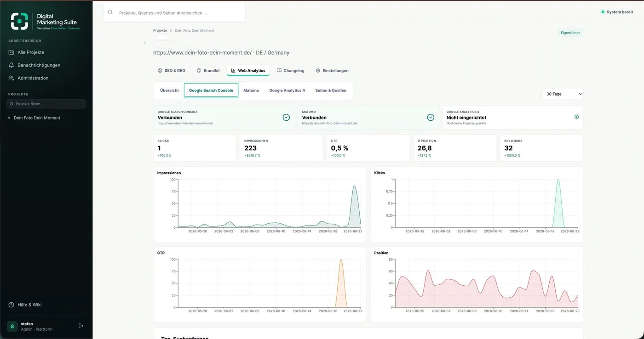
Task: Click the search icon in the top bar
Action: [x=110, y=12]
